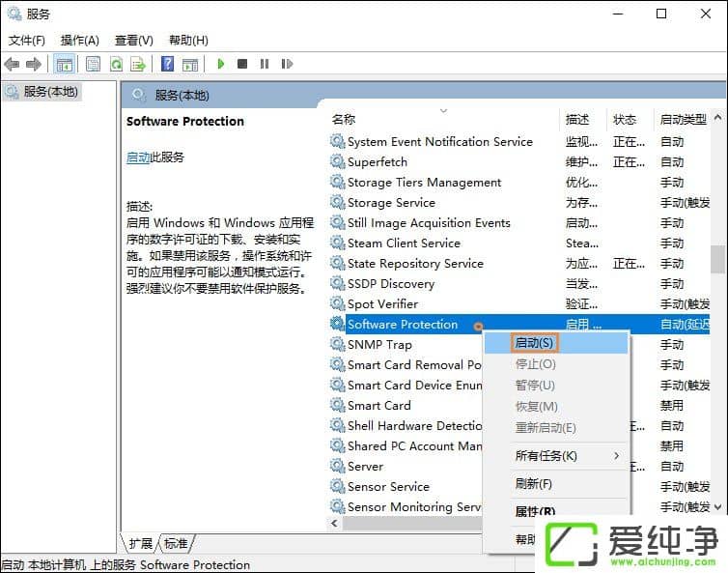Toggle Show/Hide Console Tree toolbar button
Image resolution: width=728 pixels, height=573 pixels.
[x=65, y=64]
